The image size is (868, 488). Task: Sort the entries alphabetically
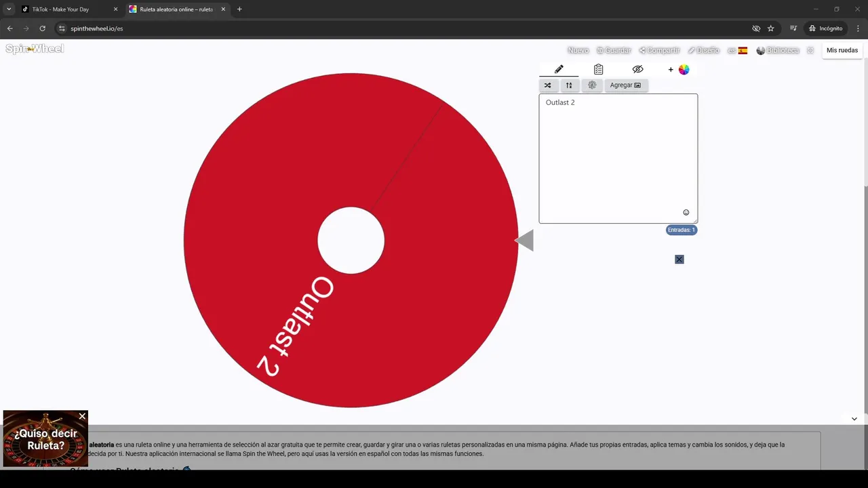pos(569,85)
